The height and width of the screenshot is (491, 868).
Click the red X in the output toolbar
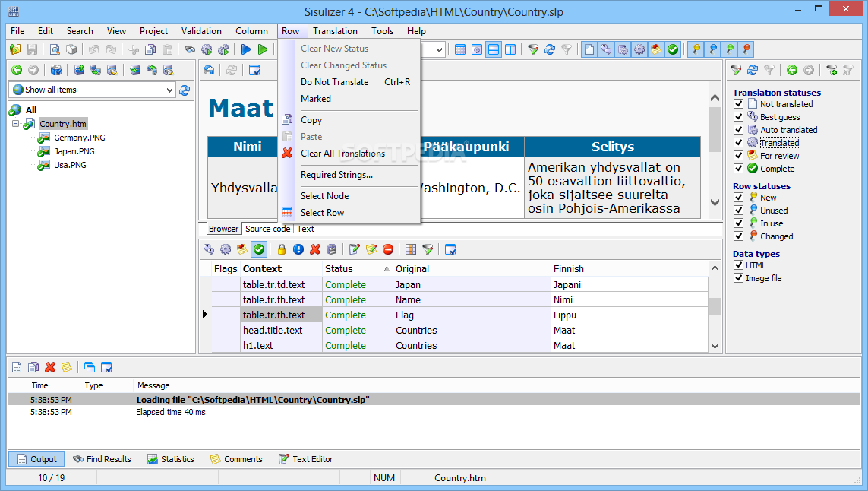tap(50, 367)
